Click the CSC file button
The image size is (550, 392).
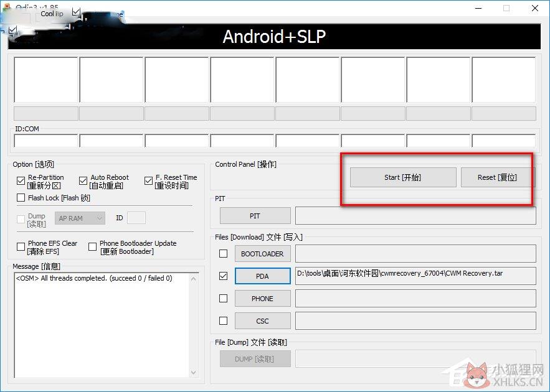click(262, 321)
